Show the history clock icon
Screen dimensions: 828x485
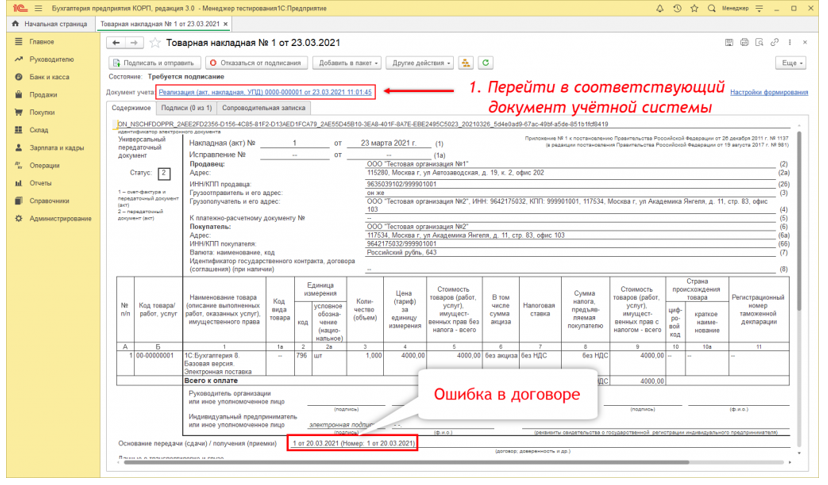(x=677, y=8)
